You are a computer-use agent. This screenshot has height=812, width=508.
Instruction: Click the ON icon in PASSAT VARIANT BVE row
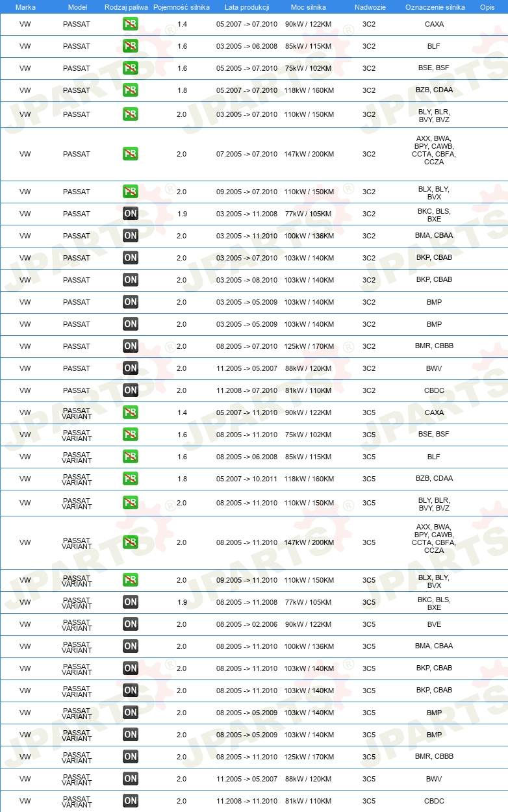pyautogui.click(x=131, y=624)
